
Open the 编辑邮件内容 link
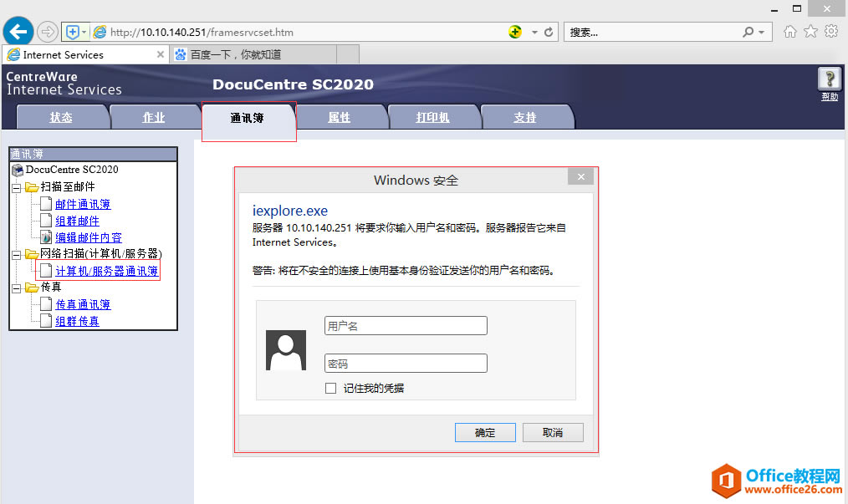click(89, 238)
